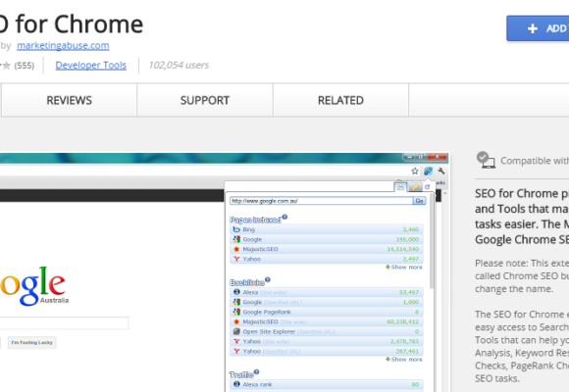Click the Yahoo icon in the 2,497 row
This screenshot has height=392, width=569.
pos(236,259)
